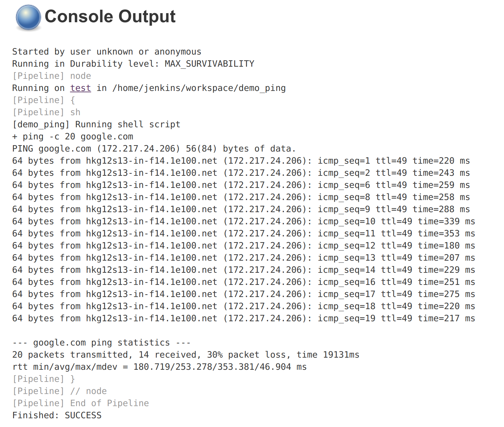Image resolution: width=504 pixels, height=427 pixels.
Task: Click the '[demo_ping] Running shell script' line
Action: point(96,125)
